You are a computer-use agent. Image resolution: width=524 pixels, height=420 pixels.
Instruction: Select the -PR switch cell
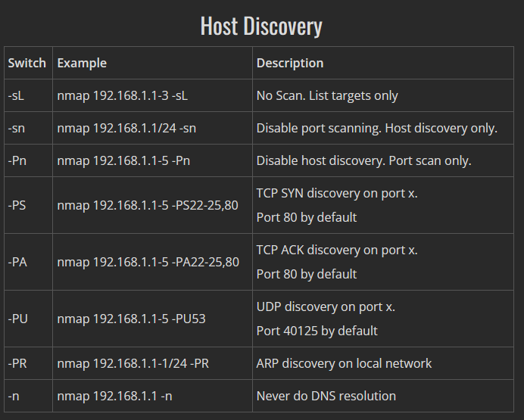(x=28, y=363)
